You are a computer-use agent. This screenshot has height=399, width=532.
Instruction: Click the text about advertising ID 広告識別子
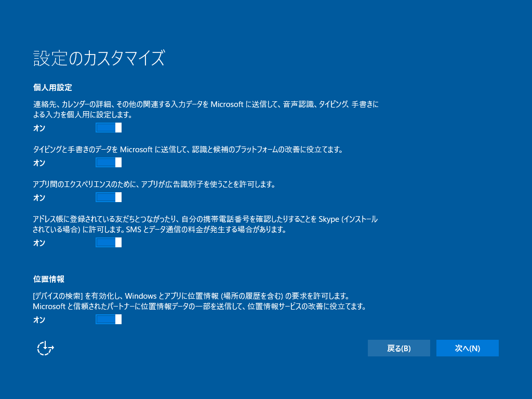(154, 184)
